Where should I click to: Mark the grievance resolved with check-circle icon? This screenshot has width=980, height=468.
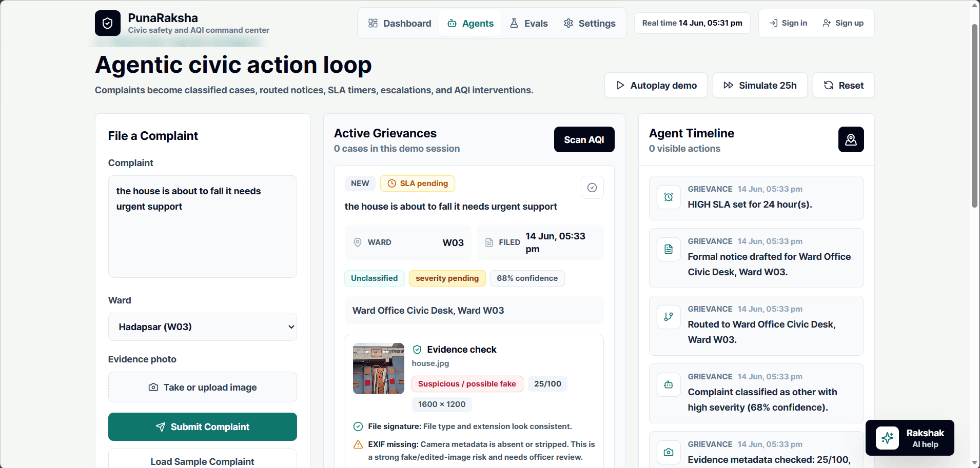[592, 188]
